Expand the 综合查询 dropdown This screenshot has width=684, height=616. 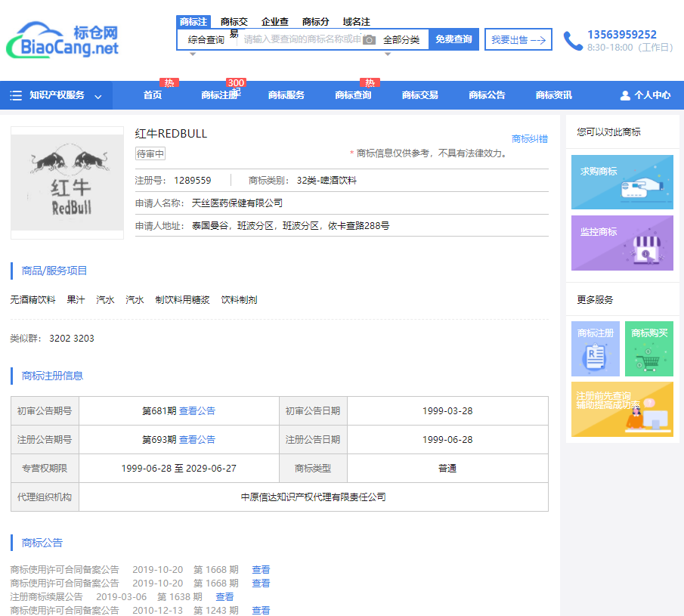206,40
